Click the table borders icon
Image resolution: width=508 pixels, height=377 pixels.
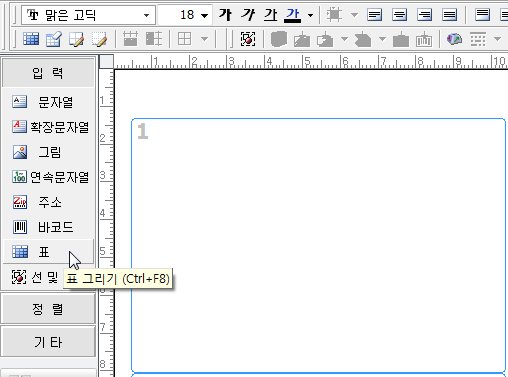click(184, 39)
